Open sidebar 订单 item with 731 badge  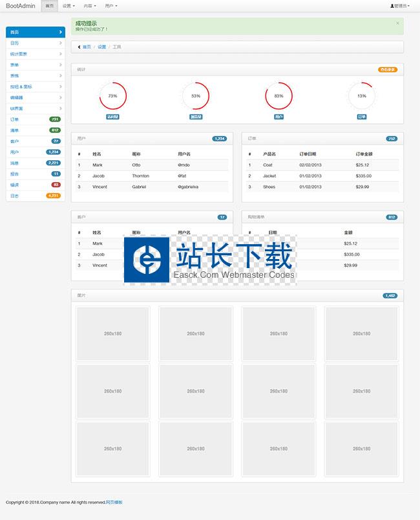pyautogui.click(x=36, y=120)
